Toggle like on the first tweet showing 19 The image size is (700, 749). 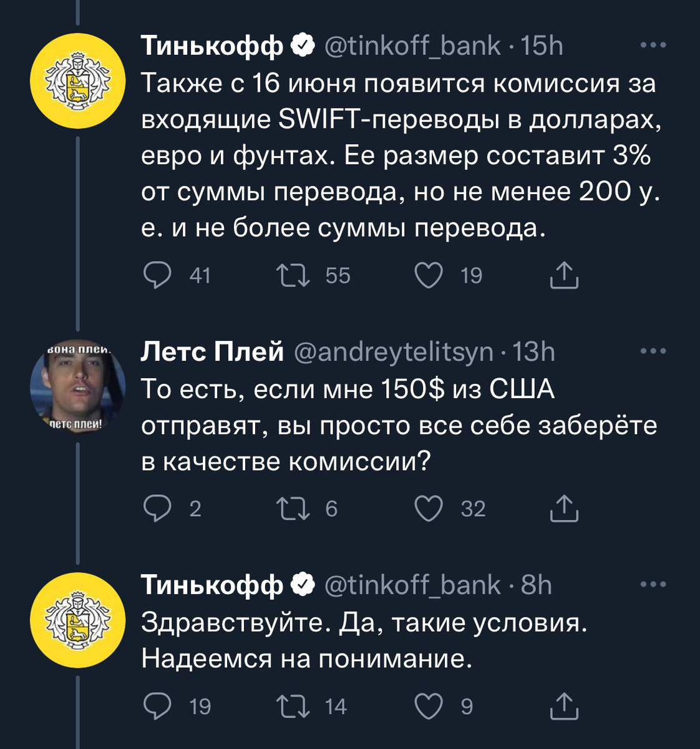coord(429,272)
